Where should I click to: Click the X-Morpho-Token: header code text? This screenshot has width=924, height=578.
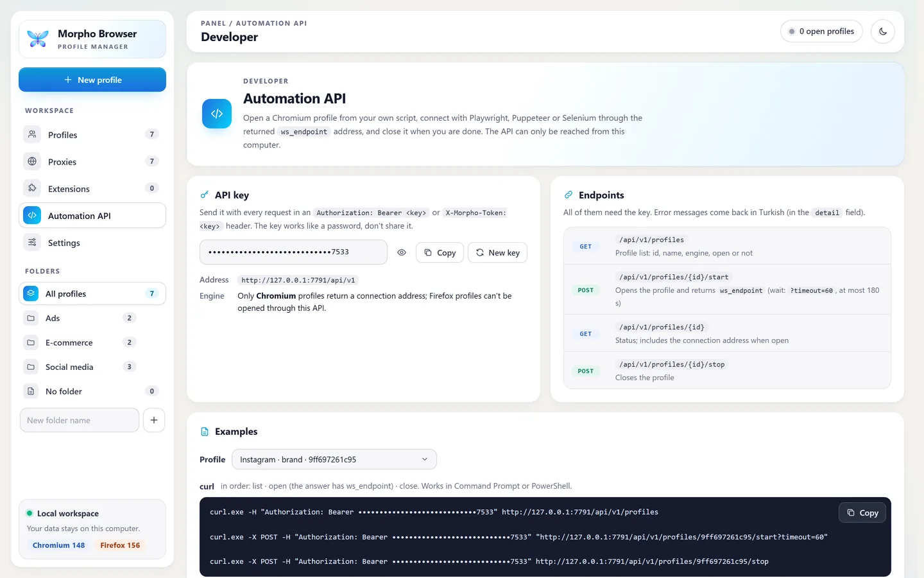point(475,213)
